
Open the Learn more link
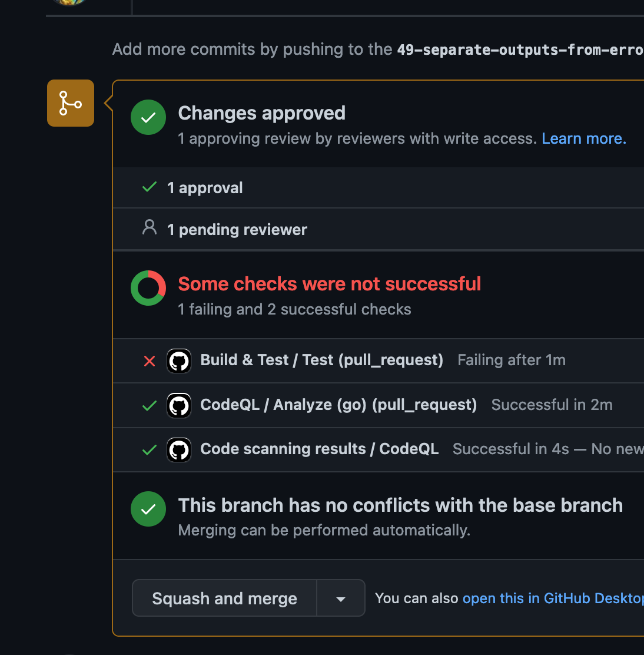click(x=582, y=138)
